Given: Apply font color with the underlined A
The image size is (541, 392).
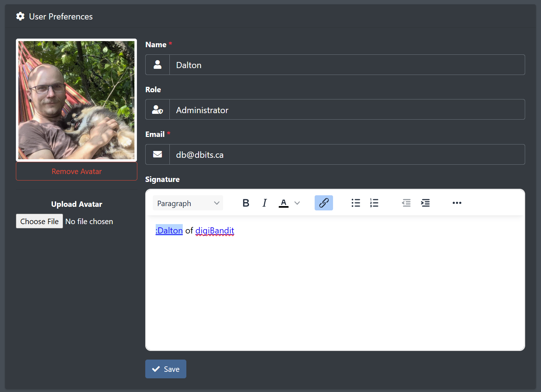Looking at the screenshot, I should [x=284, y=203].
